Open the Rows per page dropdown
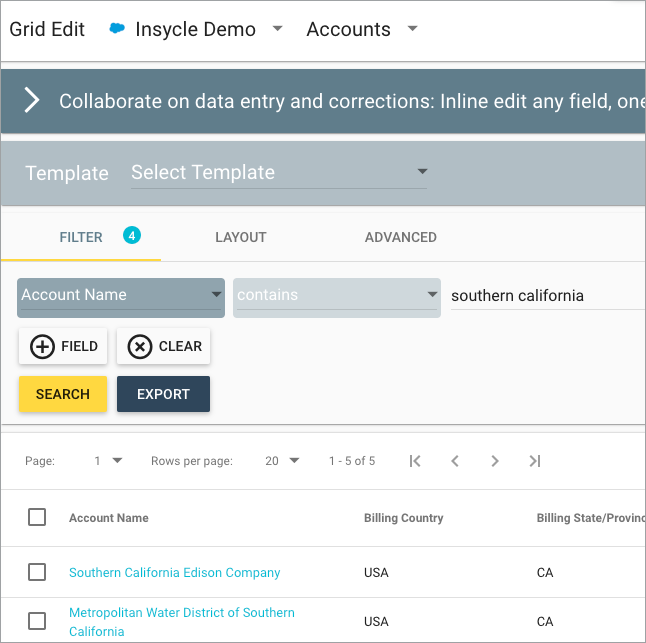 282,461
